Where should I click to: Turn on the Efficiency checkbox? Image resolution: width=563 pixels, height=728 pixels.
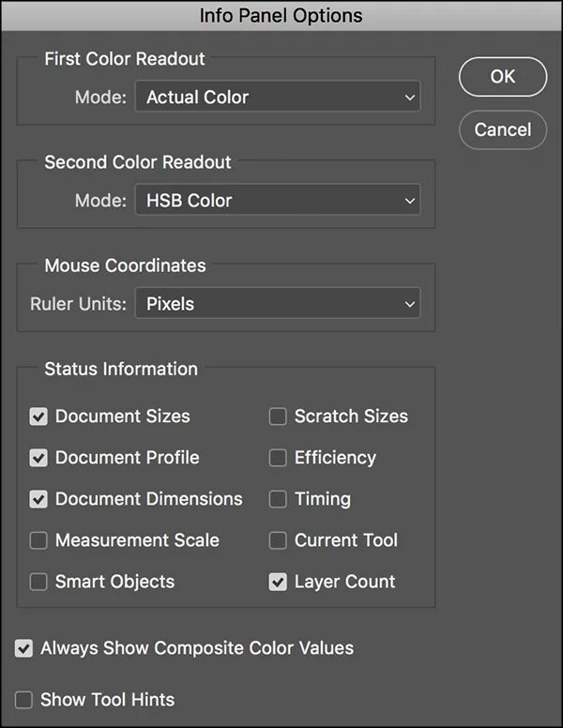tap(278, 458)
